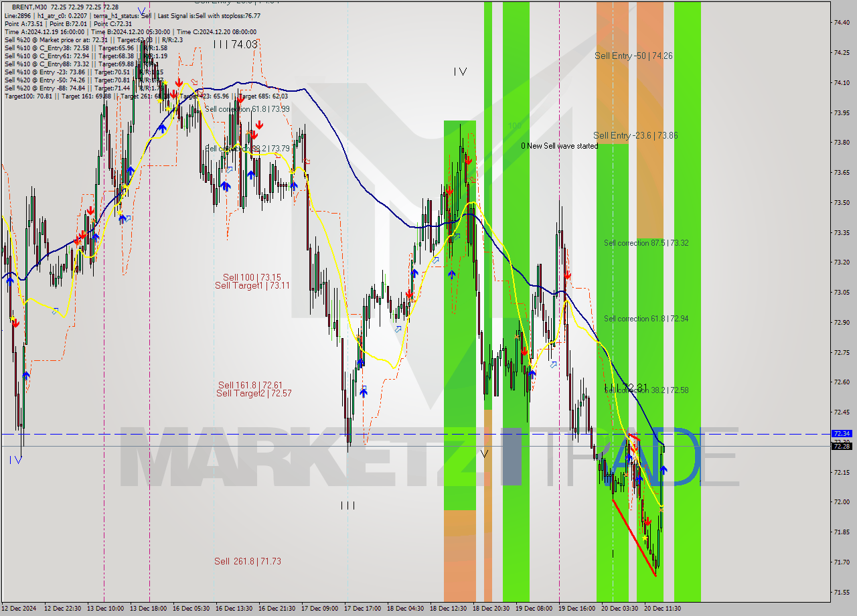Click '19 Dec 16:00' on the time axis
This screenshot has width=857, height=616.
(x=576, y=609)
